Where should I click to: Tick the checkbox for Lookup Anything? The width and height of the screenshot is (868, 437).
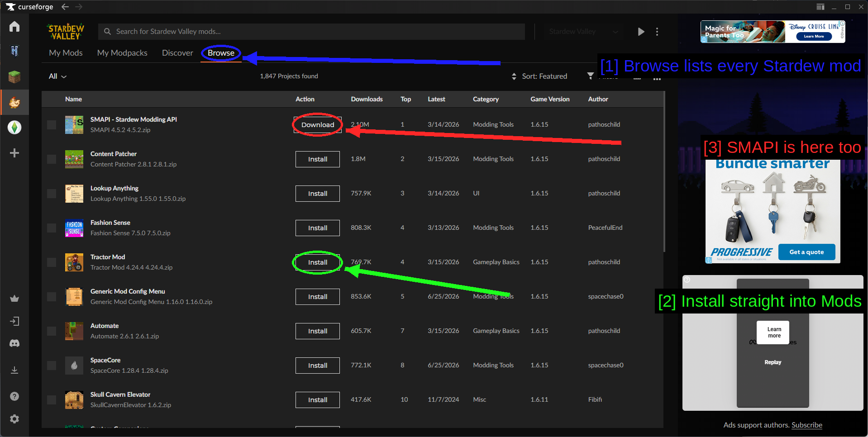point(52,194)
